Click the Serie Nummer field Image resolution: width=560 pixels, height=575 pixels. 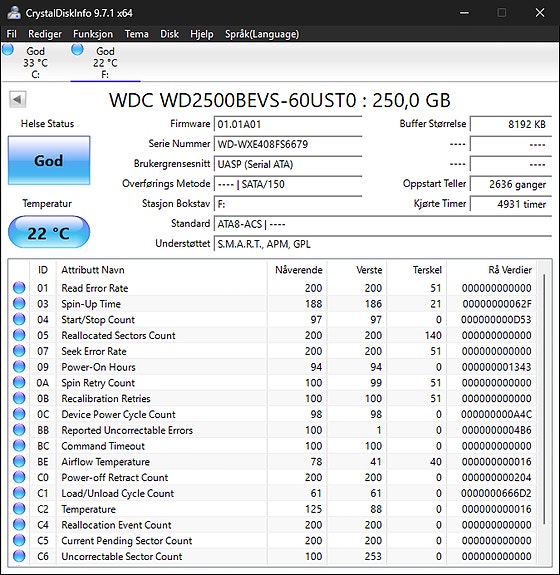click(x=288, y=144)
